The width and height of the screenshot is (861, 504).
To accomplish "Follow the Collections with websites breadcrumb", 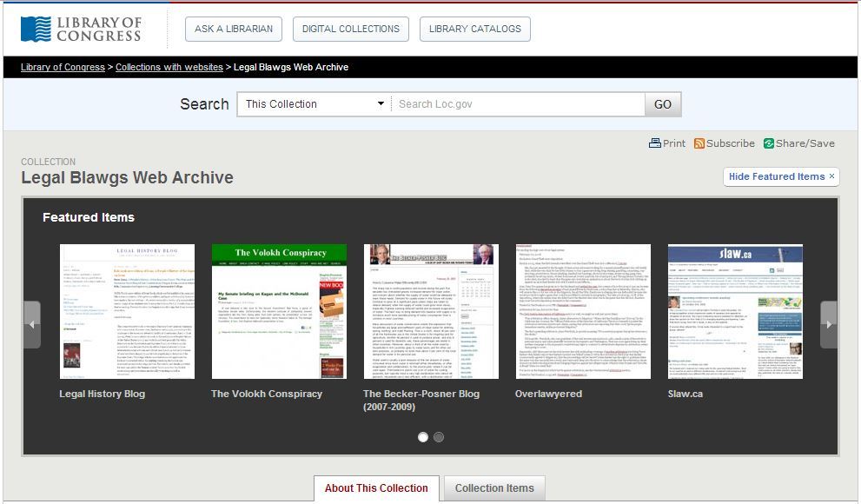I will 169,67.
